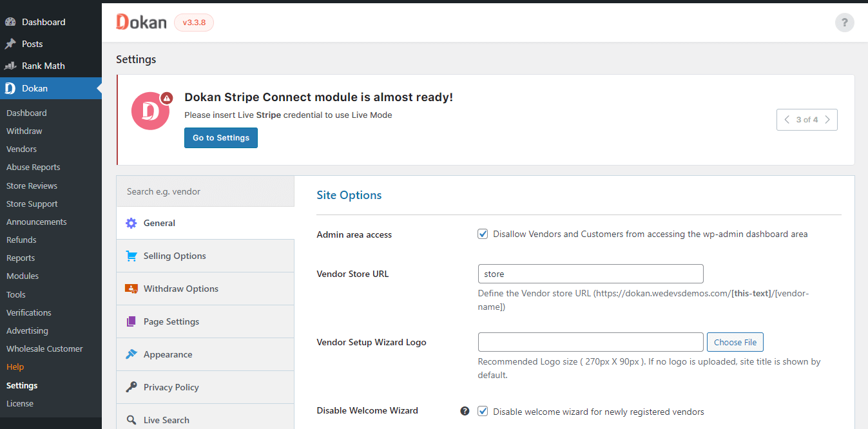
Task: Click the Vendor Store URL label
Action: 352,274
